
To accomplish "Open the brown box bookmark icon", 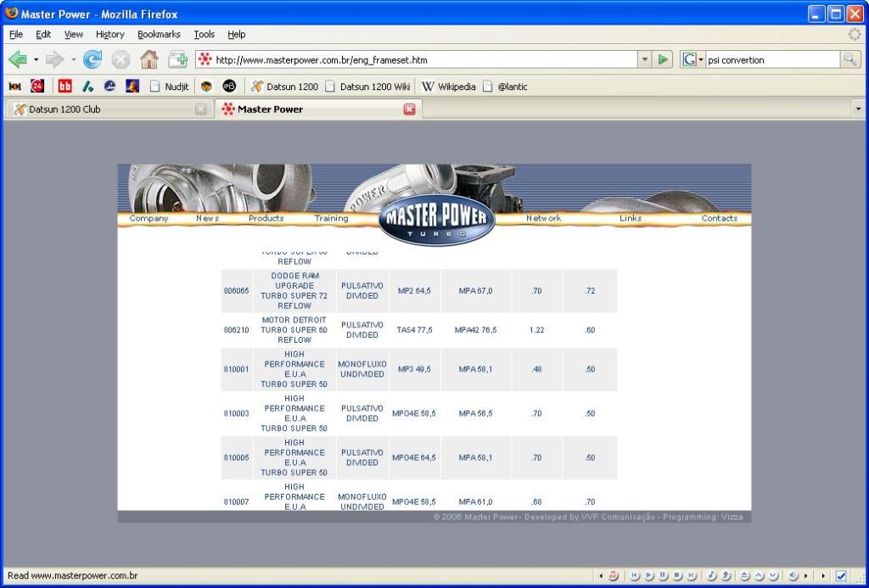I will click(206, 87).
